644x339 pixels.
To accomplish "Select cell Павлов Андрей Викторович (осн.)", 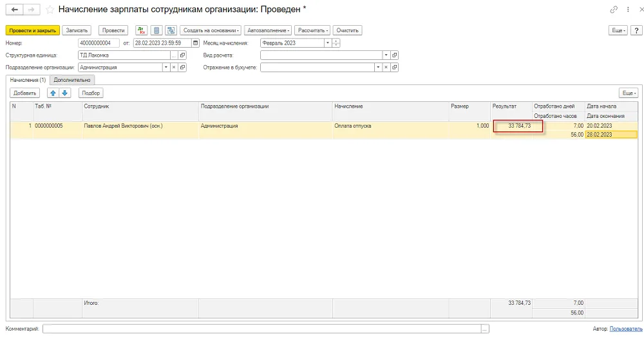I will pyautogui.click(x=140, y=126).
